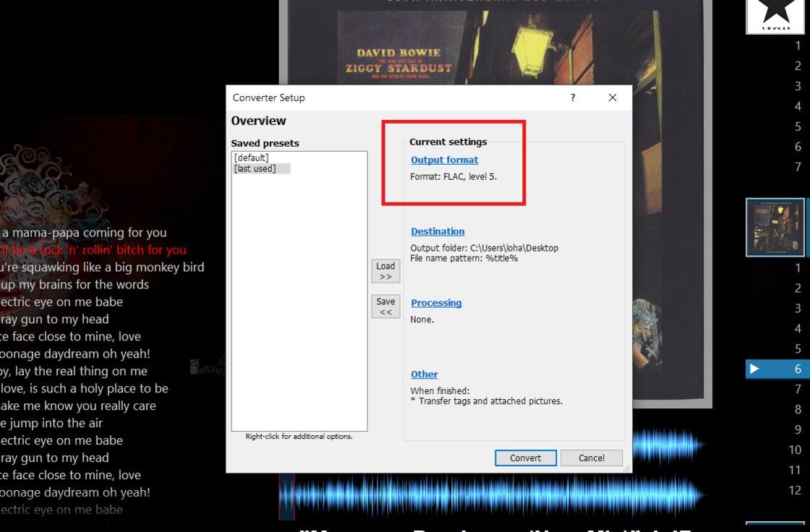Select the [default] preset
Screen dimensions: 810x532
[252, 158]
